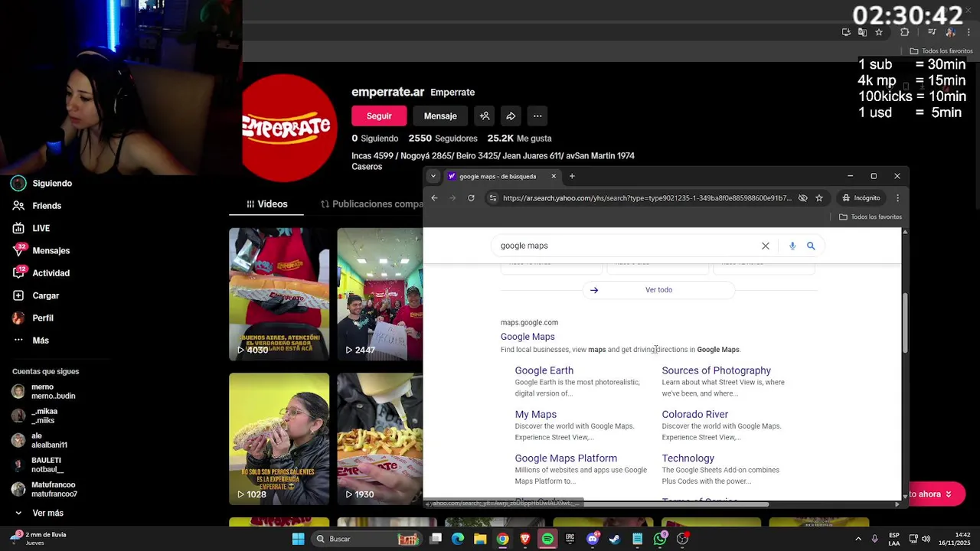The width and height of the screenshot is (980, 551).
Task: Clear the Yahoo search box with the X
Action: point(765,246)
